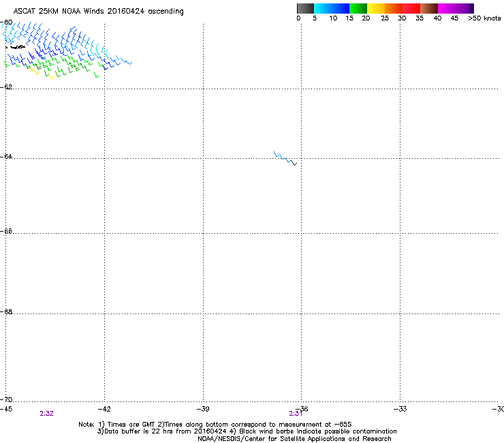504x443 pixels.
Task: Click the -64 latitude label
Action: 6,156
